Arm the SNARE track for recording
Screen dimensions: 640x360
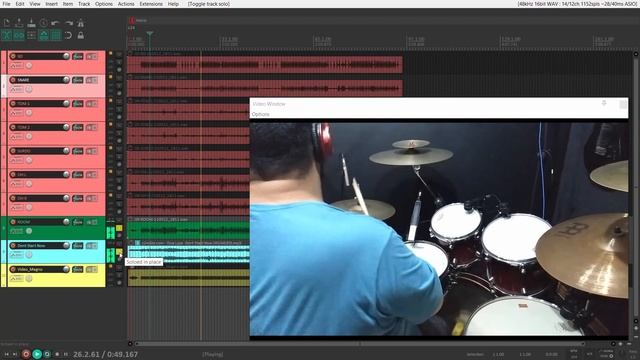(13, 80)
